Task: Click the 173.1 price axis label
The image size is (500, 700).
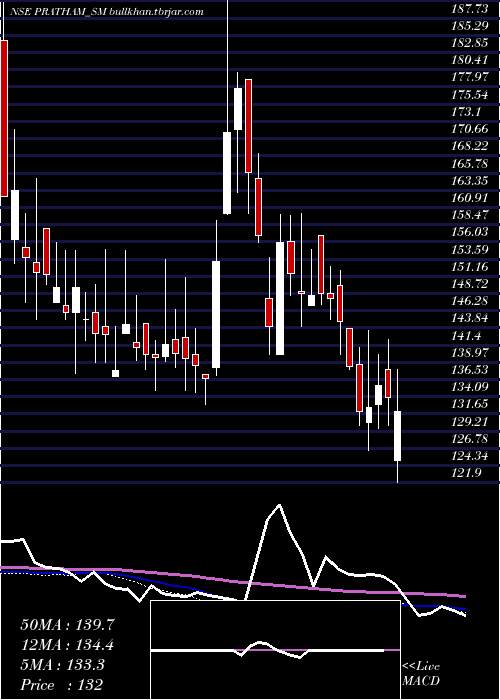Action: click(467, 112)
